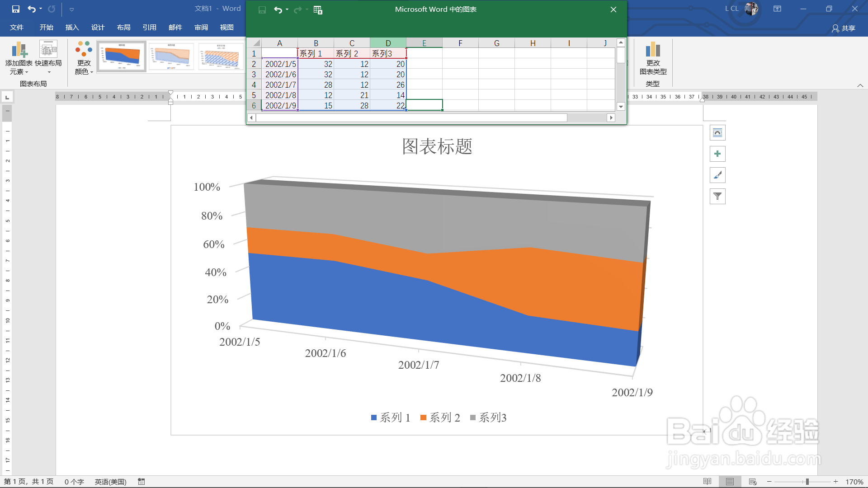Collapse the ribbon with the chevron

(860, 85)
